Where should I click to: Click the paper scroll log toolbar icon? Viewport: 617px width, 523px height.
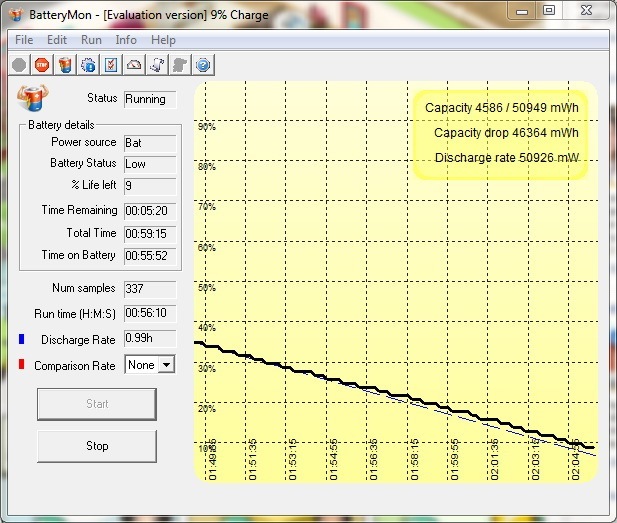(x=157, y=65)
